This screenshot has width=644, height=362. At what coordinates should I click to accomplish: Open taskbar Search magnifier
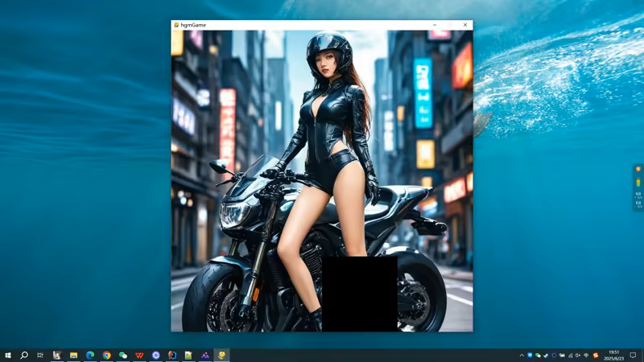24,355
